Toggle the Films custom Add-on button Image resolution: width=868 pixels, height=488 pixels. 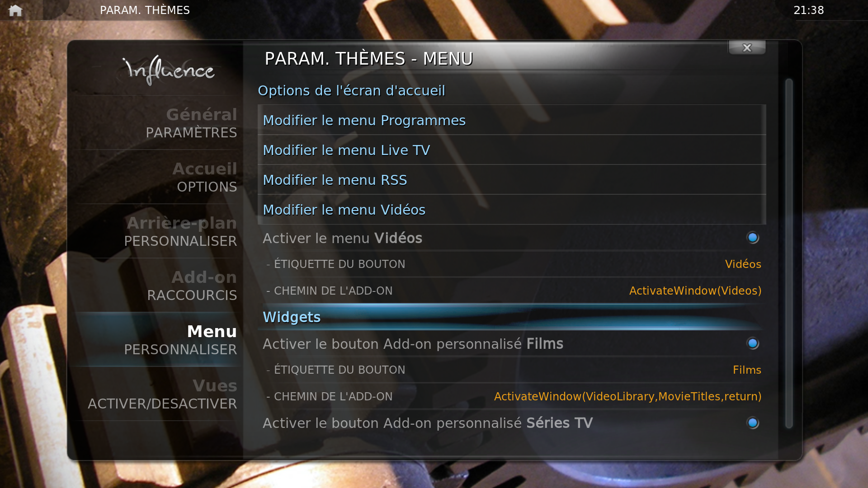pos(753,343)
